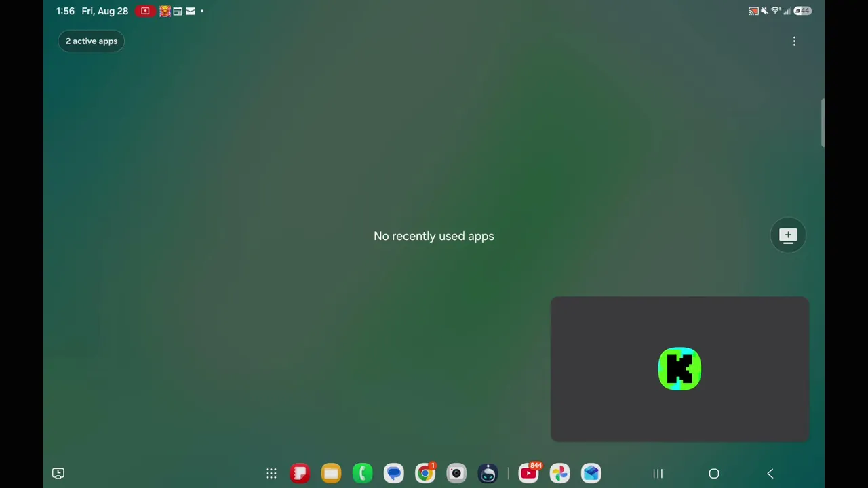Tap the email notification icon in status bar
Screen dimensions: 868x488
click(191, 11)
